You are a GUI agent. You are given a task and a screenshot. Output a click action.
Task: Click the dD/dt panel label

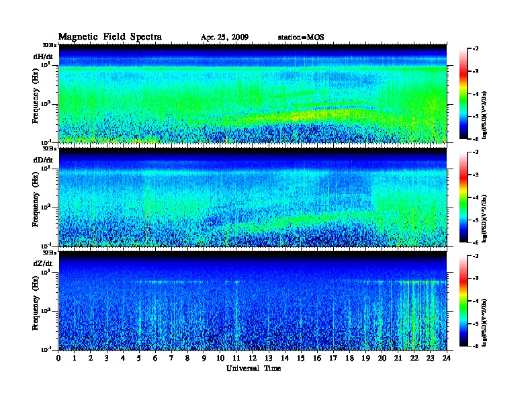pos(43,160)
